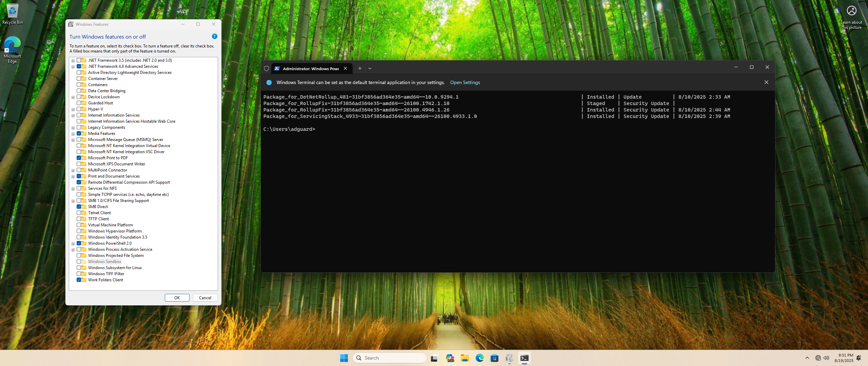
Task: Expand SMB 1.0/CIFS File Sharing Support
Action: 73,201
